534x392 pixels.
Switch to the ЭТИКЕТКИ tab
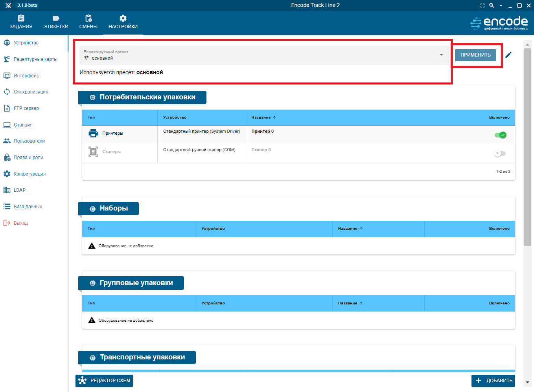coord(56,22)
